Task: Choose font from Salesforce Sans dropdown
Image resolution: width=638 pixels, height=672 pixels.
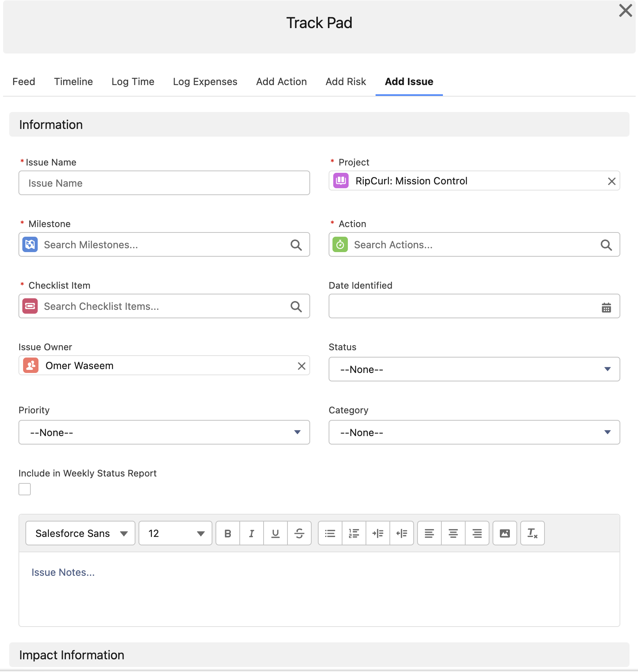Action: click(x=80, y=533)
